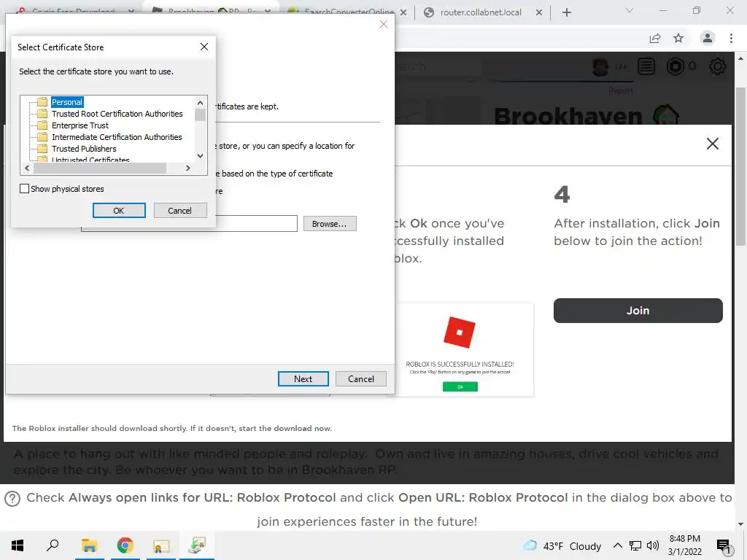The width and height of the screenshot is (747, 560).
Task: Click the Trusted Publishers folder icon
Action: [x=42, y=149]
